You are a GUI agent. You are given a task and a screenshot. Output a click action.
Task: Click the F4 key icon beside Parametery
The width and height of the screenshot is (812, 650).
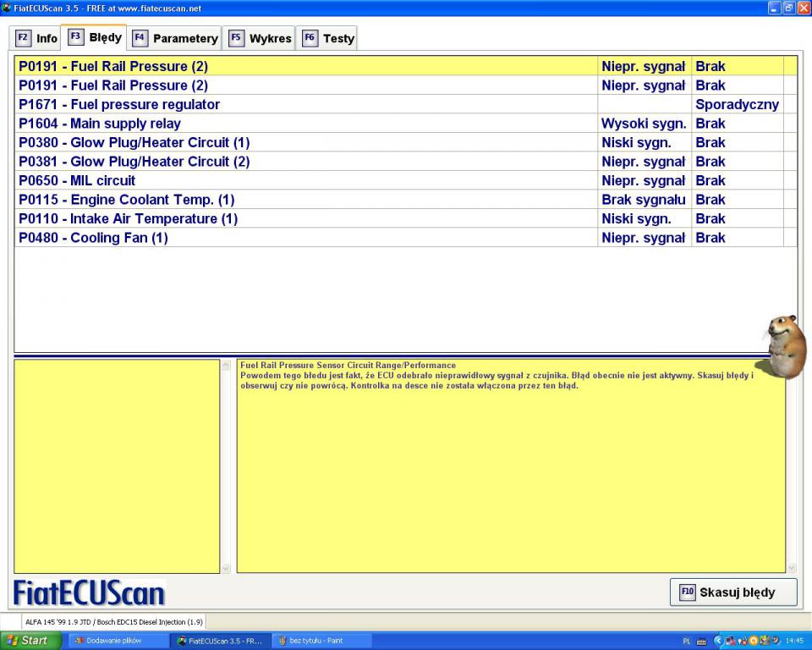(x=140, y=38)
